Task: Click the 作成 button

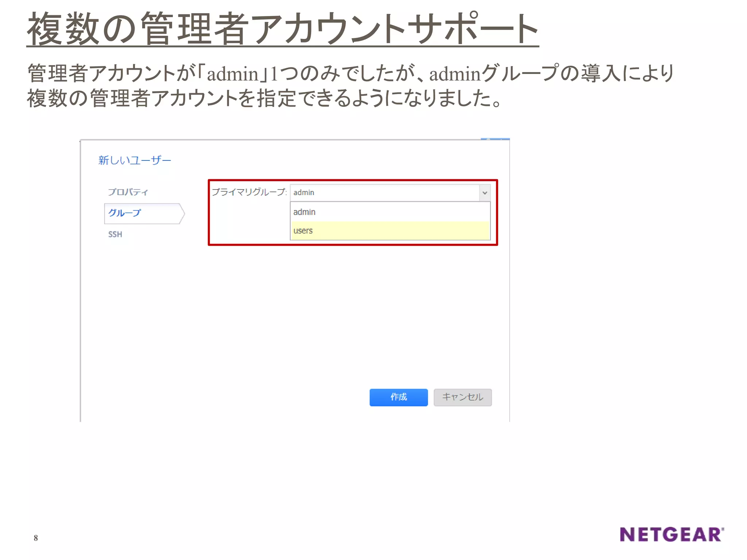Action: tap(398, 397)
